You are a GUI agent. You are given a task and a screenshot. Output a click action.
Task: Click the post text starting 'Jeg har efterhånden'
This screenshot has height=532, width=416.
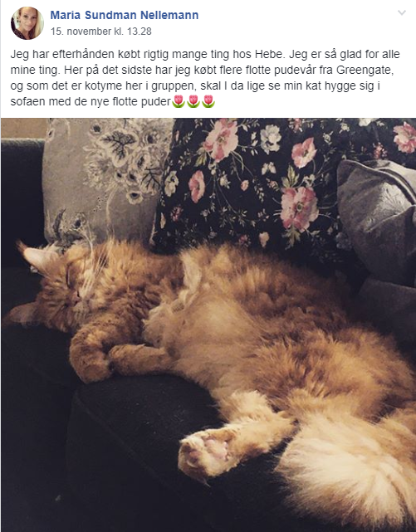click(x=205, y=78)
